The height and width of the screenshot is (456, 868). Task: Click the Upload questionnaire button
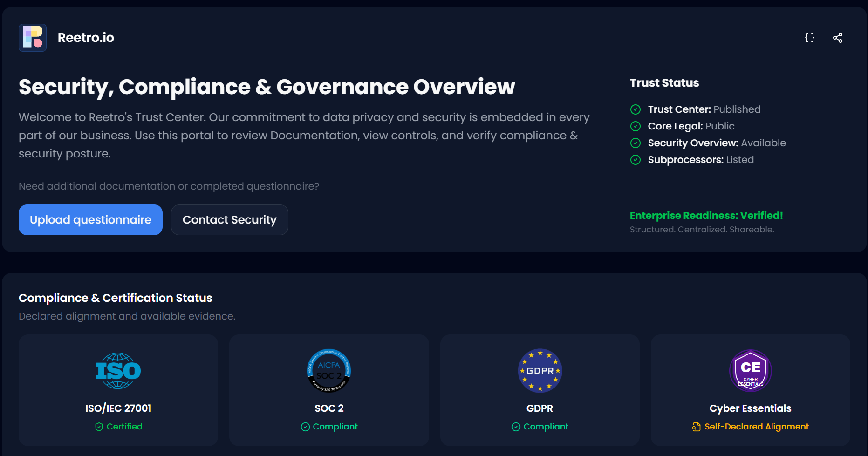click(90, 220)
